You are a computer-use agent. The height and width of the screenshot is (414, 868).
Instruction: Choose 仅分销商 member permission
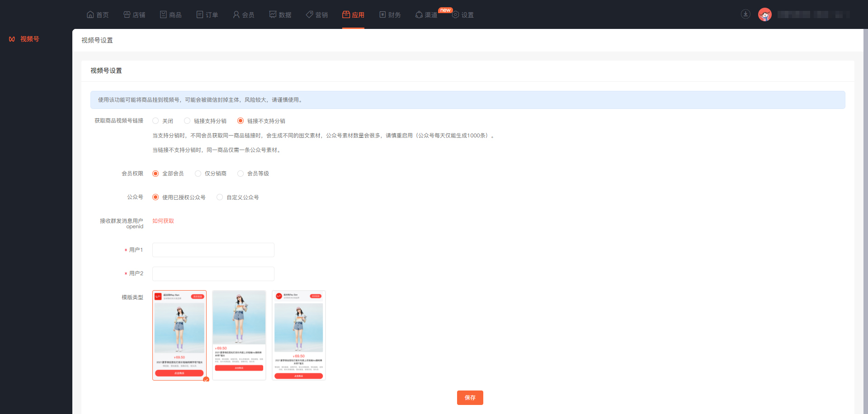click(198, 174)
